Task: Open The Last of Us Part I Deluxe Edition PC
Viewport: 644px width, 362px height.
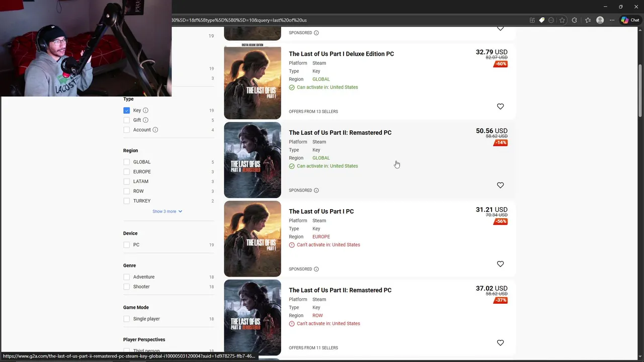Action: (341, 54)
